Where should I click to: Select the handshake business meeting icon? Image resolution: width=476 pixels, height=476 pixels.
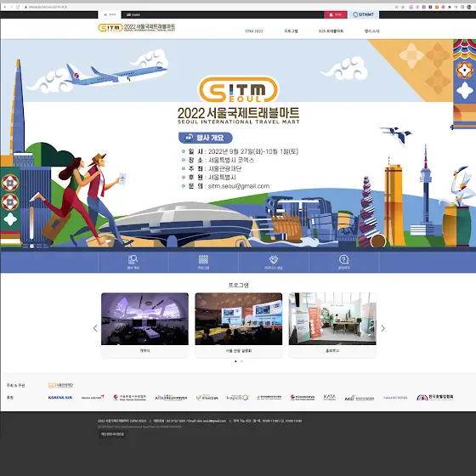[x=274, y=260]
